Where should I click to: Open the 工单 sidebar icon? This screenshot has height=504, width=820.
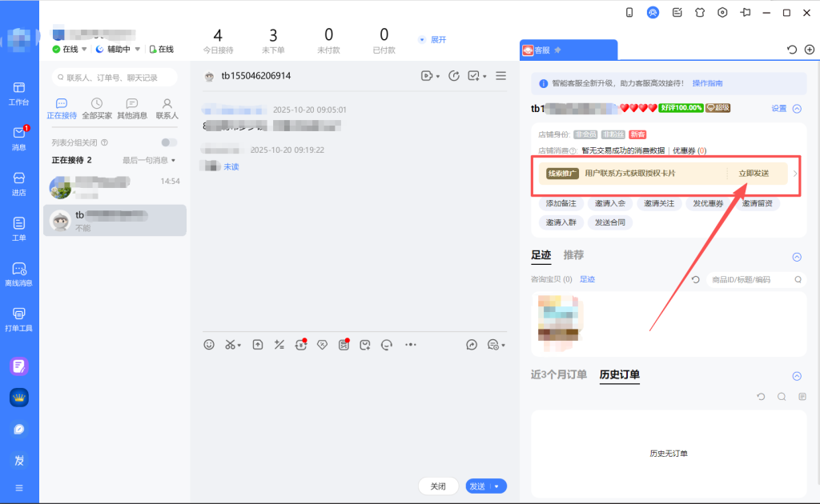[19, 226]
